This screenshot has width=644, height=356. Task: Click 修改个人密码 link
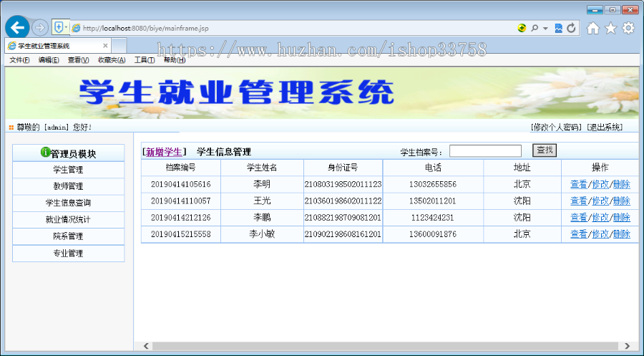pos(556,128)
